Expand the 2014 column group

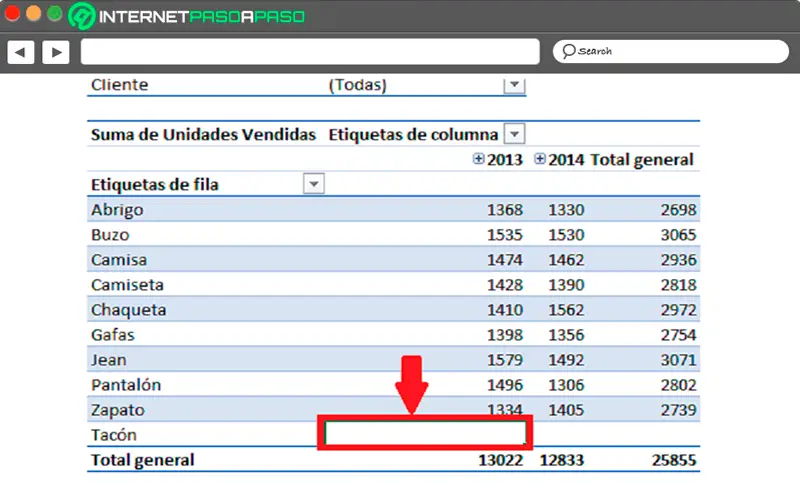coord(539,159)
